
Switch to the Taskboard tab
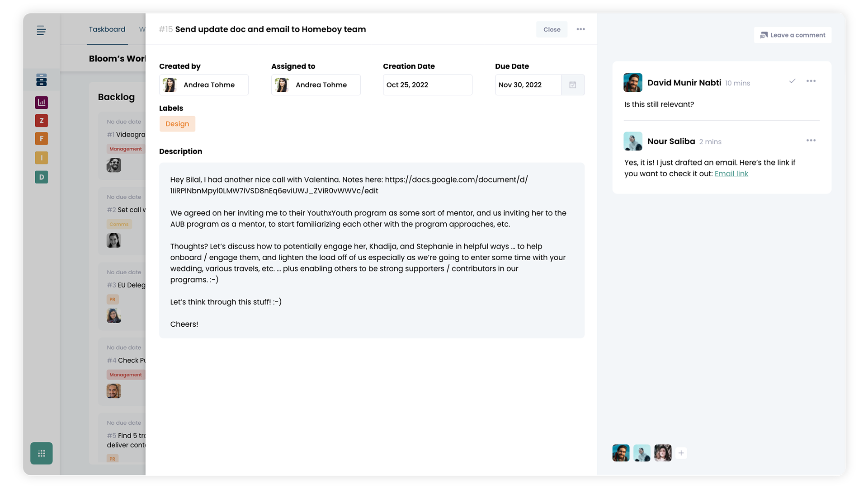pos(107,29)
